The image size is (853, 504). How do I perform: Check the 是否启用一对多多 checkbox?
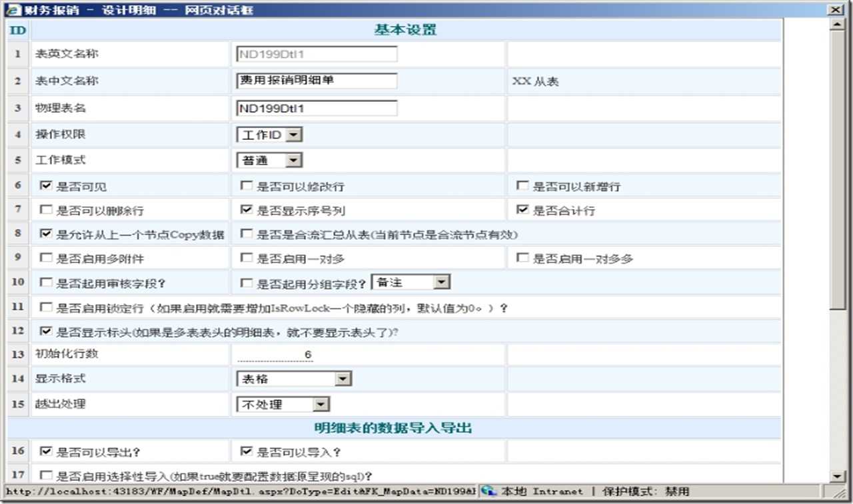tap(522, 258)
